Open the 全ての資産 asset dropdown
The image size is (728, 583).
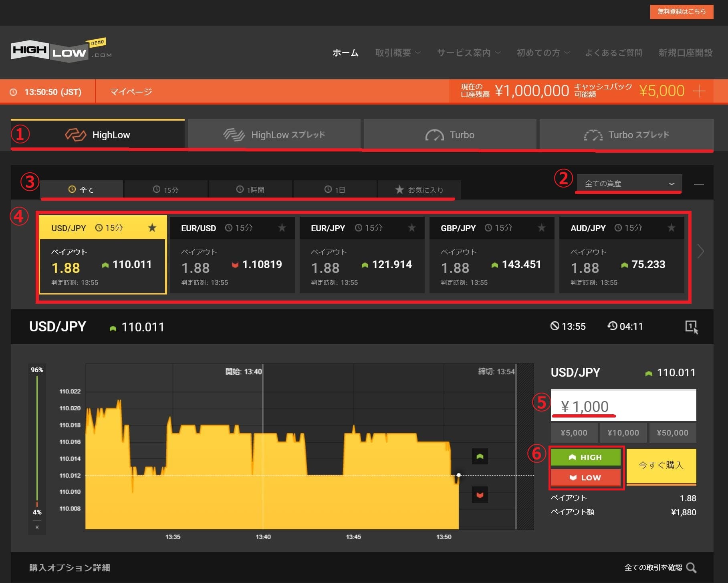tap(629, 184)
